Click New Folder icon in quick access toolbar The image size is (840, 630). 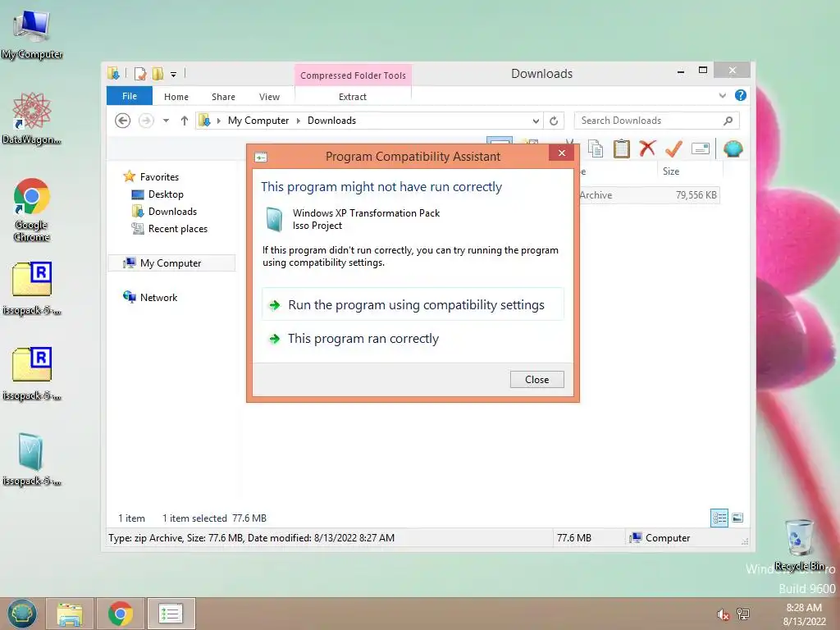tap(157, 73)
